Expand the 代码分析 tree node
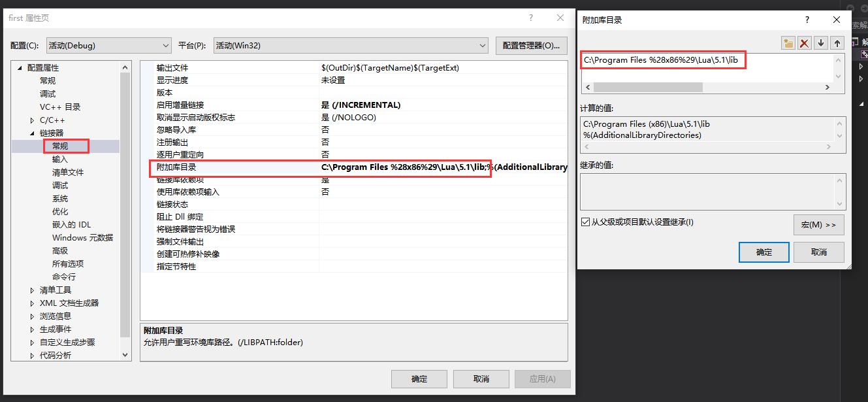 click(33, 356)
